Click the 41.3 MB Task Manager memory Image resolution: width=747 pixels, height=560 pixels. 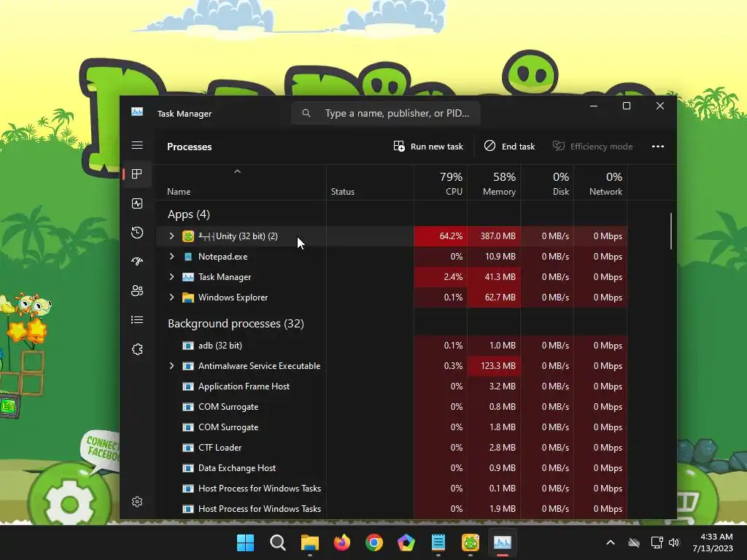point(494,277)
